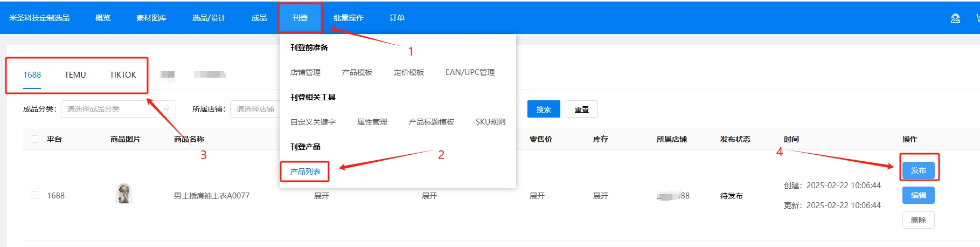Select the 1688 platform tab
This screenshot has height=247, width=980.
tap(32, 75)
